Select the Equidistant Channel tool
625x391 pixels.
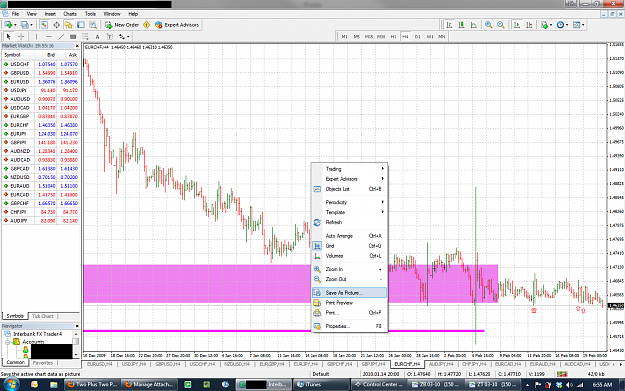click(73, 37)
